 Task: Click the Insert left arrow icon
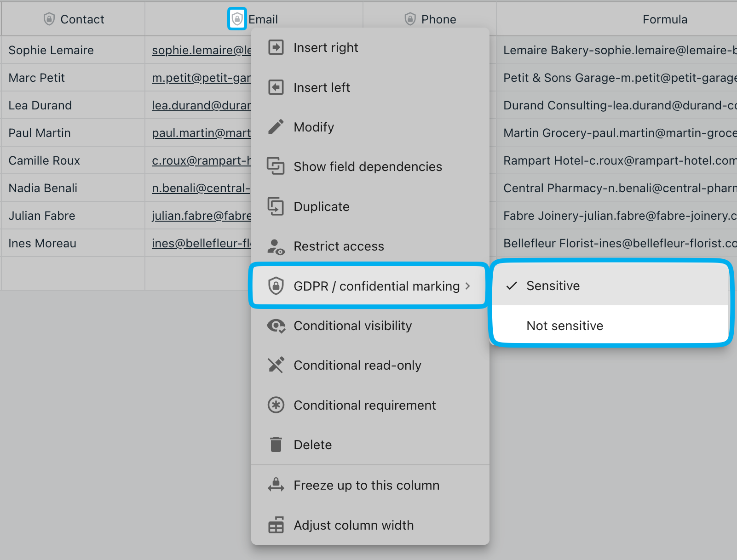pos(276,87)
